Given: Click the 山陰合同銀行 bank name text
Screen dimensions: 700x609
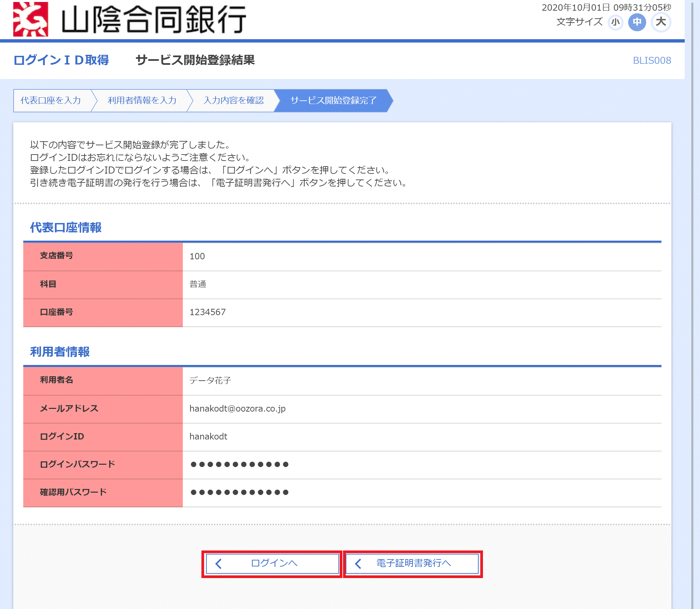Looking at the screenshot, I should 154,20.
